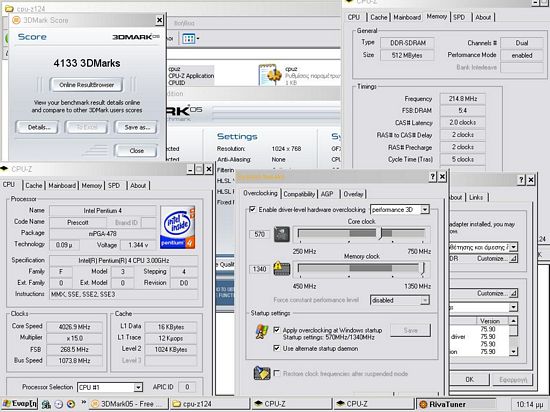The height and width of the screenshot is (412, 550).
Task: Click the views toolbar icon in cpu-z124 folder
Action: 188,38
